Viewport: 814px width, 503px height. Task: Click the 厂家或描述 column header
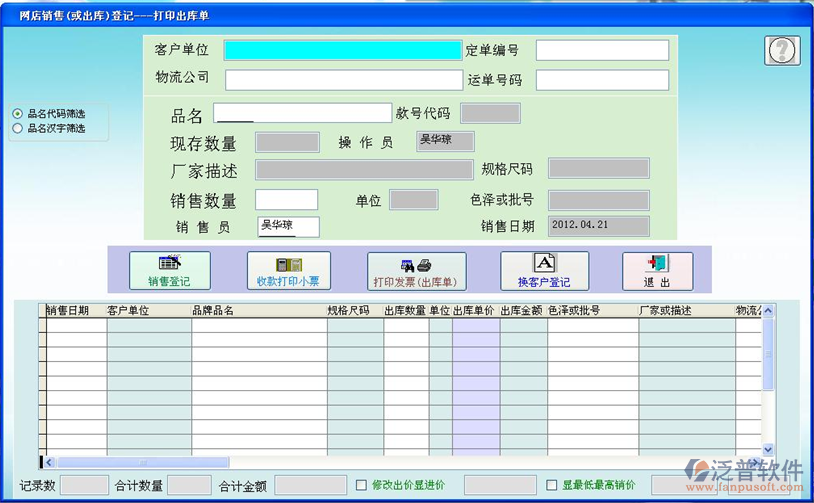pyautogui.click(x=687, y=310)
